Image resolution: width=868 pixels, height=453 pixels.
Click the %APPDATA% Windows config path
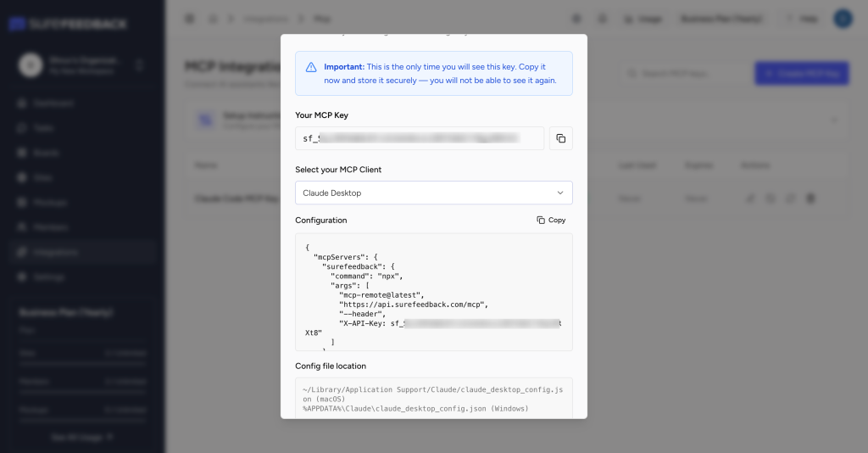(415, 409)
